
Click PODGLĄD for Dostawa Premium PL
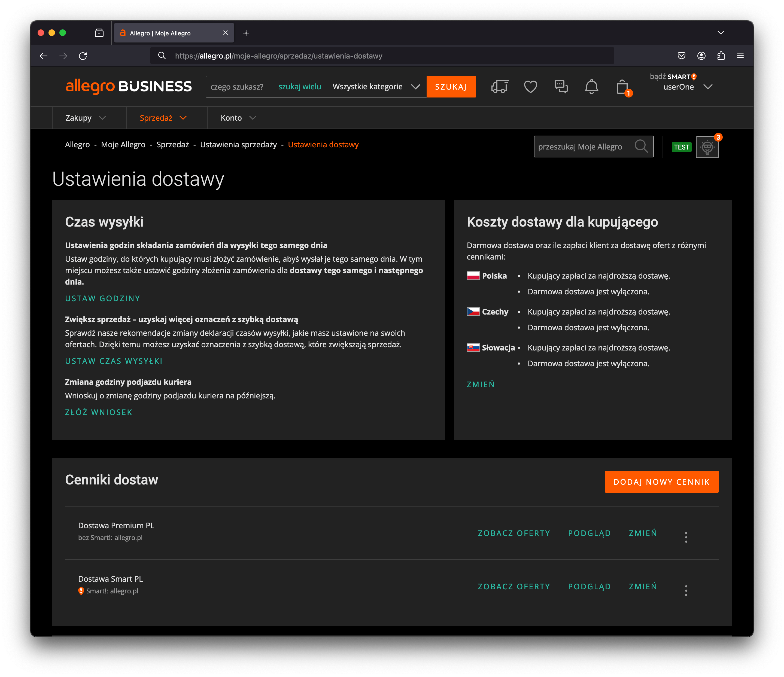pos(589,533)
